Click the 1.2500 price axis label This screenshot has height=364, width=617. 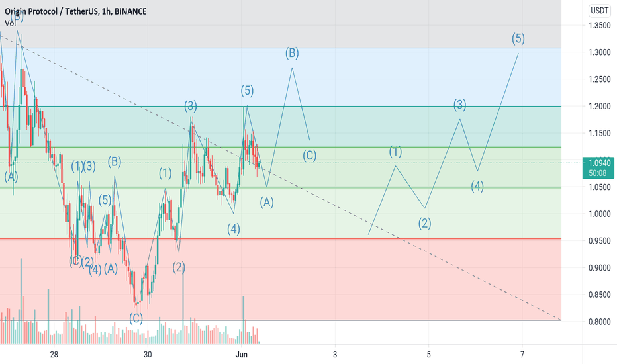click(x=600, y=79)
